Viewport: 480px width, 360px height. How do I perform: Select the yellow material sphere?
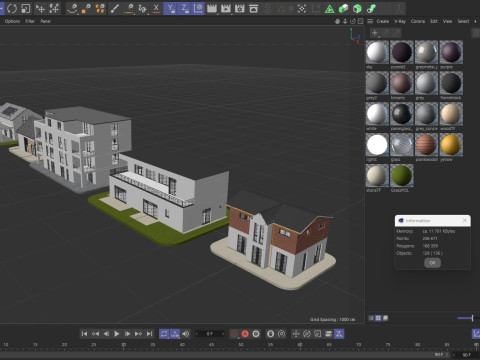click(451, 145)
